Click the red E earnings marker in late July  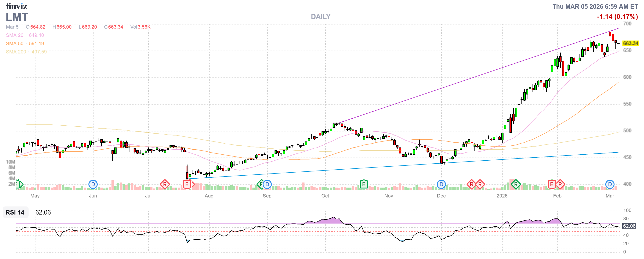click(x=187, y=185)
